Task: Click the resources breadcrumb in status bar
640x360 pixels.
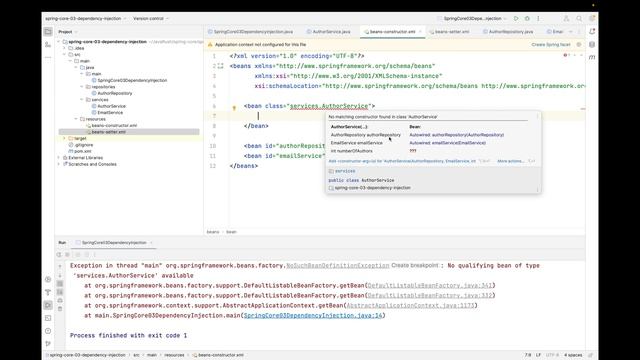Action: (174, 355)
